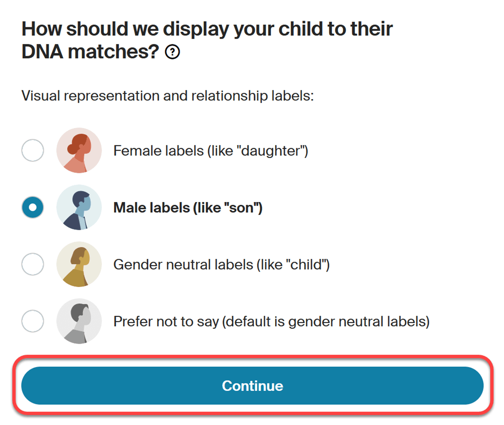Viewport: 504px width, 425px height.
Task: Select the Male labels radio button
Action: coord(33,207)
